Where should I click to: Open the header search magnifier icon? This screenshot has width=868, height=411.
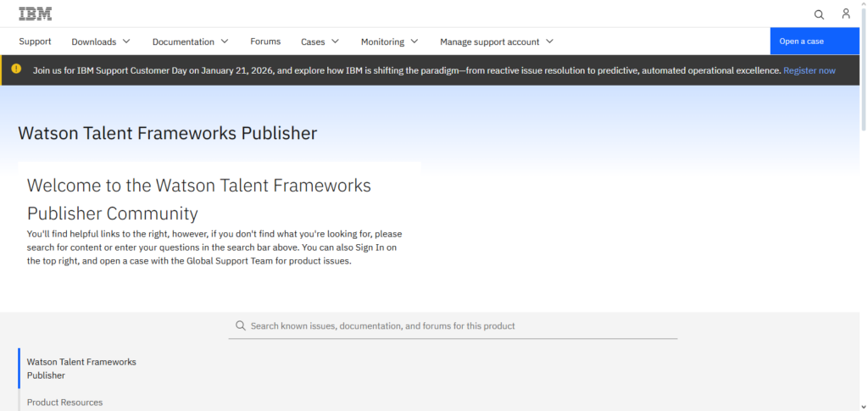819,14
